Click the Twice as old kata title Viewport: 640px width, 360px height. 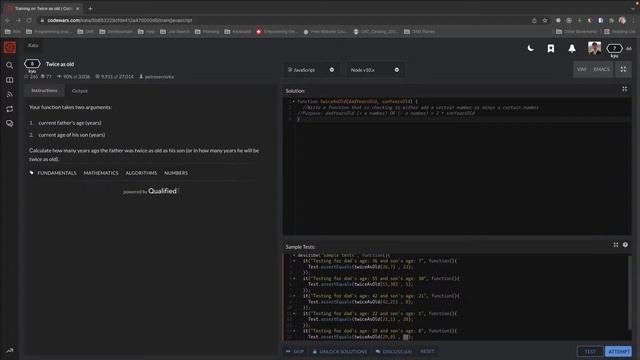(x=60, y=64)
